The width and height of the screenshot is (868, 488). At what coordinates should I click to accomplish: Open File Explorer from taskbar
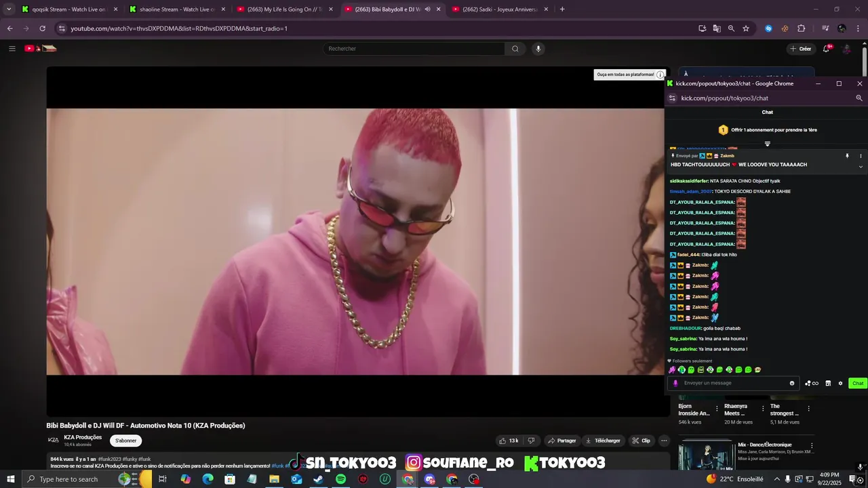click(x=274, y=479)
